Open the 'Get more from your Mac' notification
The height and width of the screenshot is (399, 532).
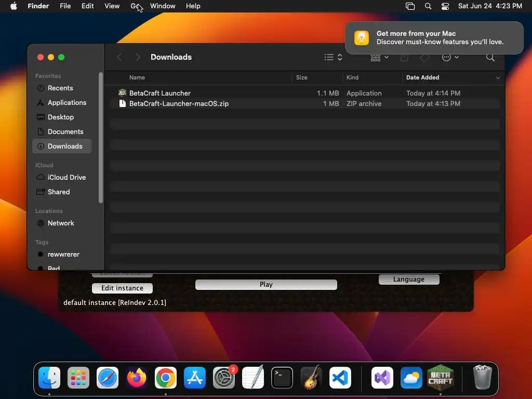(x=434, y=37)
